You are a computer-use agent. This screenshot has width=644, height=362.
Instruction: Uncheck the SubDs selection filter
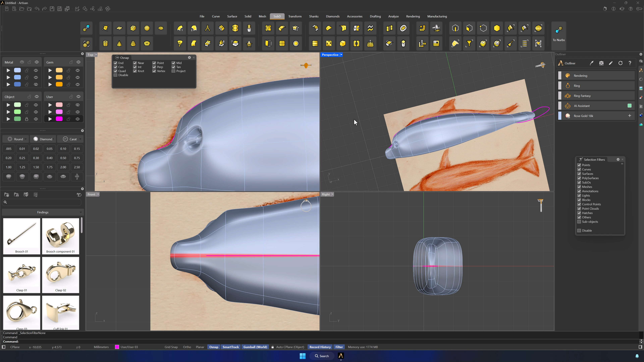coord(579,182)
